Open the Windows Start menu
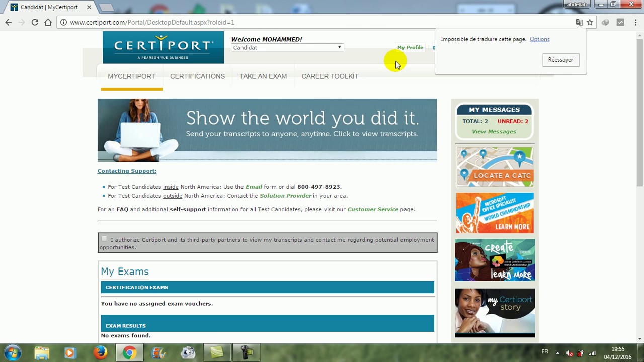This screenshot has width=644, height=362. [12, 352]
